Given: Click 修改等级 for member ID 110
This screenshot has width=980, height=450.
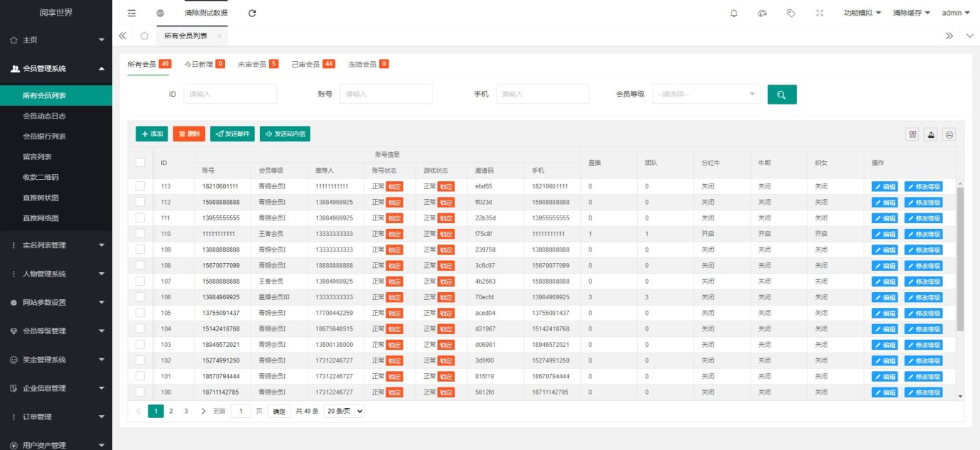Looking at the screenshot, I should 923,234.
